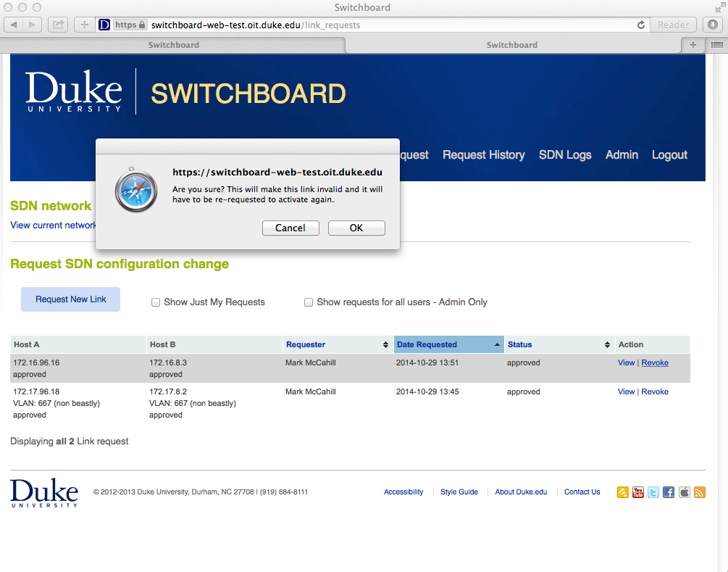Open the Safari downloads button
This screenshot has height=572, width=728.
point(713,25)
